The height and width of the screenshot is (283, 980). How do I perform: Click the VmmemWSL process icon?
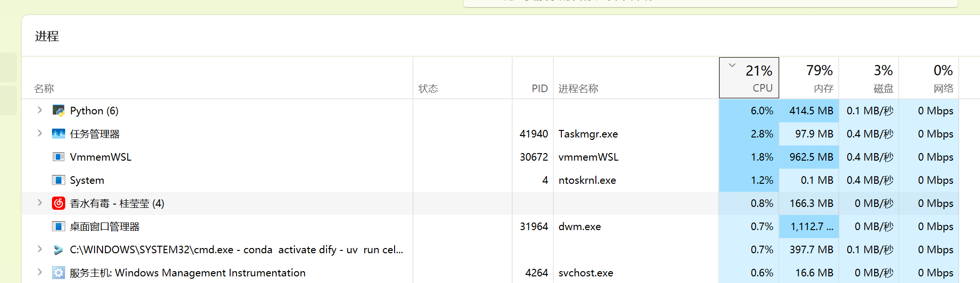[59, 157]
